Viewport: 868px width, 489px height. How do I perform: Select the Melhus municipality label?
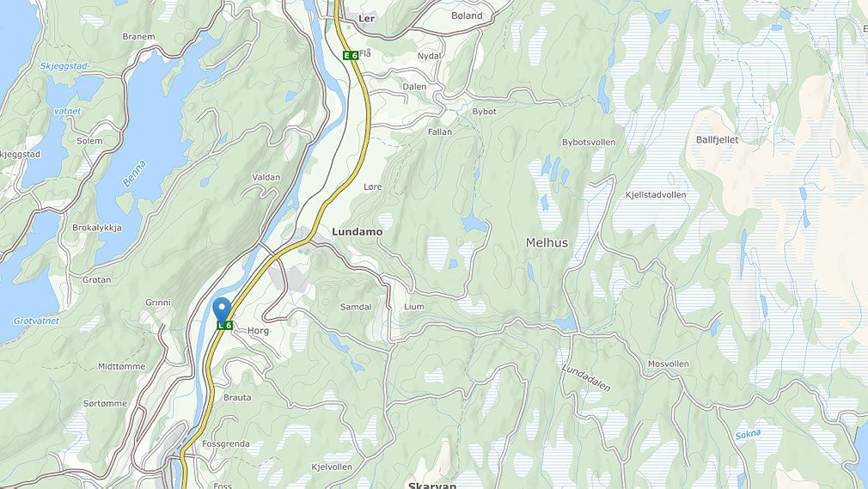tap(547, 242)
